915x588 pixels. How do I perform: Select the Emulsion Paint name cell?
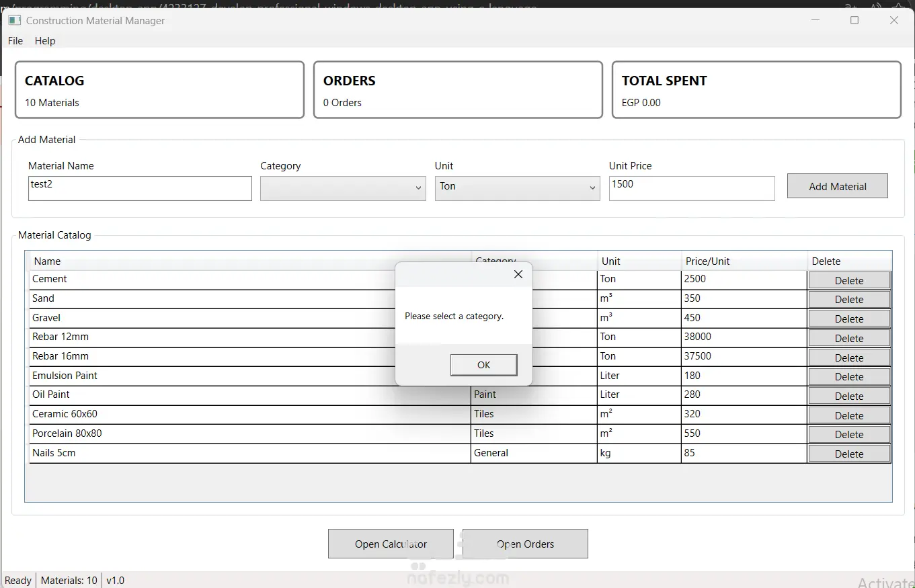(250, 376)
